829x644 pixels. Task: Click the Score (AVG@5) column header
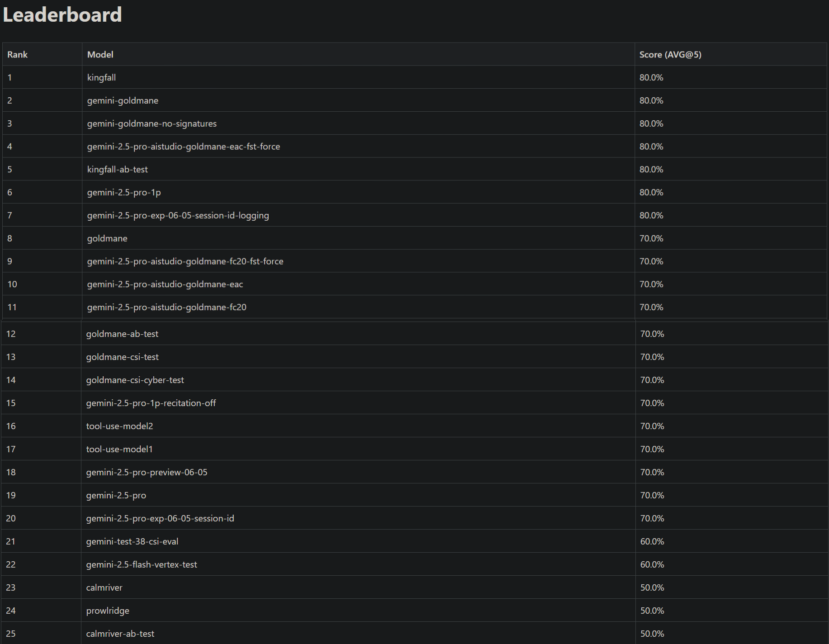(x=670, y=55)
